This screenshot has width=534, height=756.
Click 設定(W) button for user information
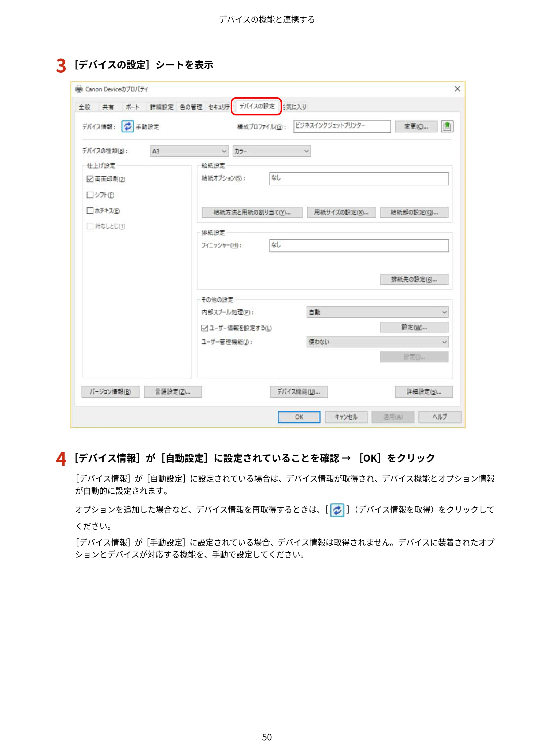[x=414, y=327]
